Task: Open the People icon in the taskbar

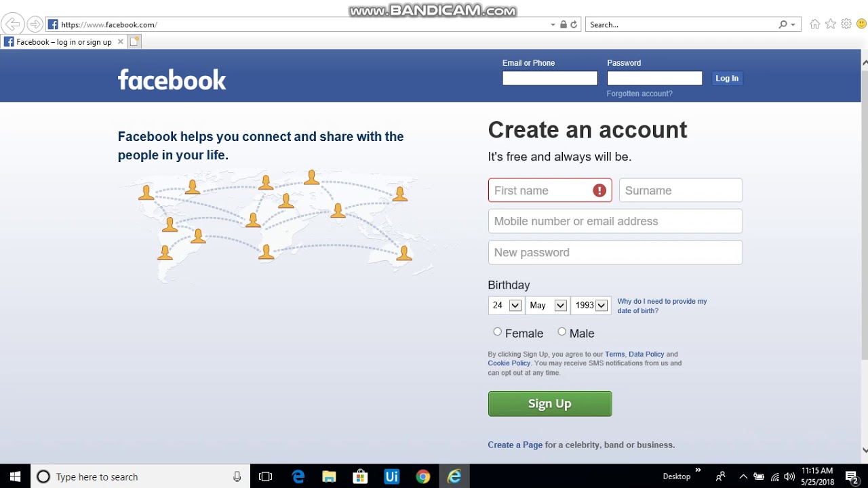Action: coord(721,476)
